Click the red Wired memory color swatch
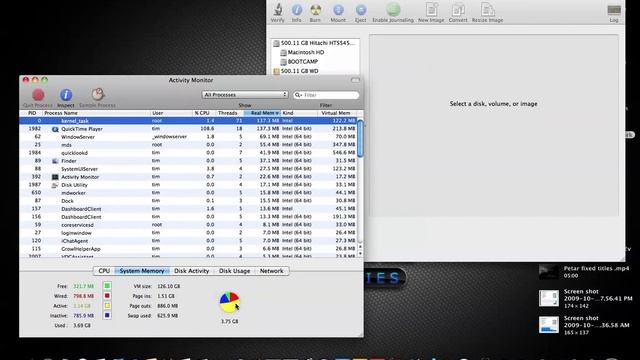This screenshot has width=640, height=360. coord(107,296)
